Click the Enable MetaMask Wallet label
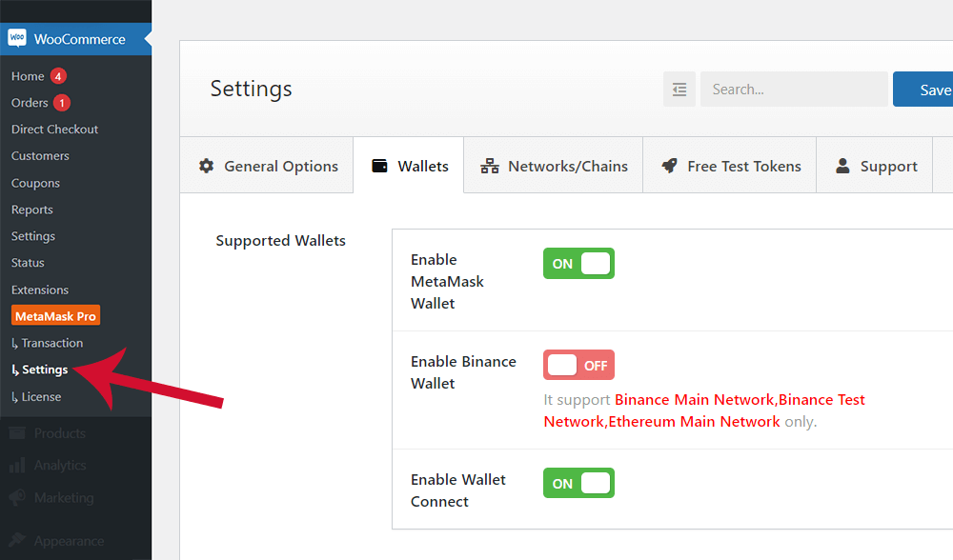953x560 pixels. click(x=447, y=281)
